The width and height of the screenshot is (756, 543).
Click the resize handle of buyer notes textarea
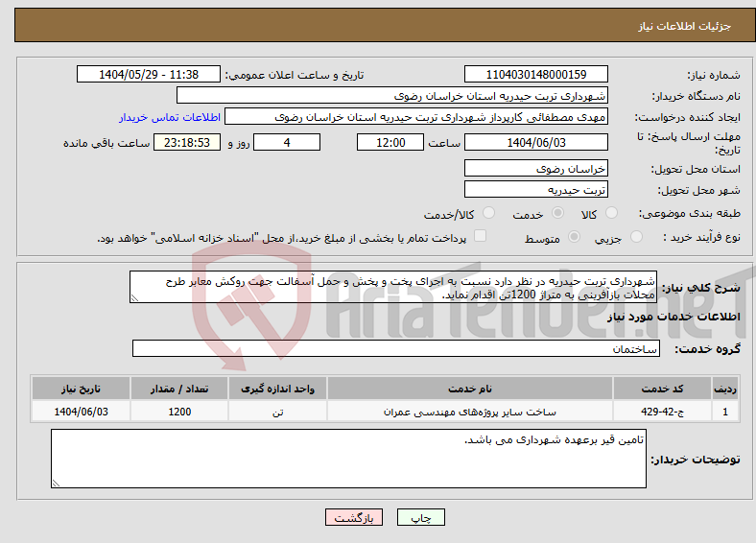point(56,484)
